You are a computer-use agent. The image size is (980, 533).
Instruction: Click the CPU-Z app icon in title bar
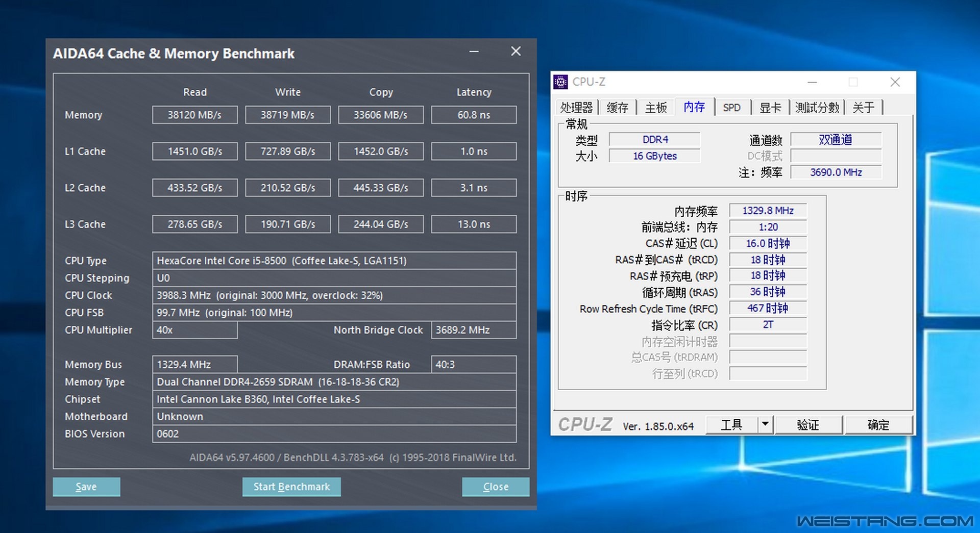click(x=560, y=82)
